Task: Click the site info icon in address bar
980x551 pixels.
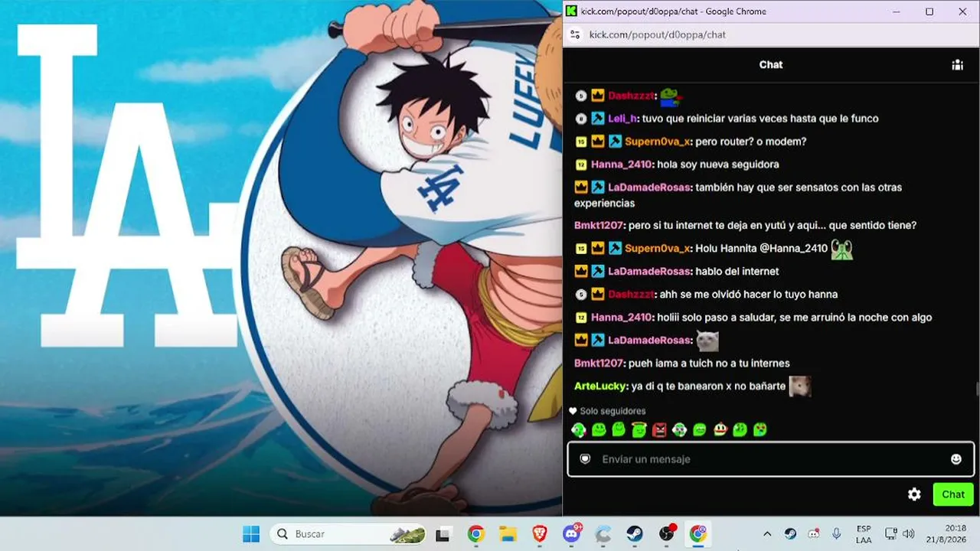Action: coord(575,34)
